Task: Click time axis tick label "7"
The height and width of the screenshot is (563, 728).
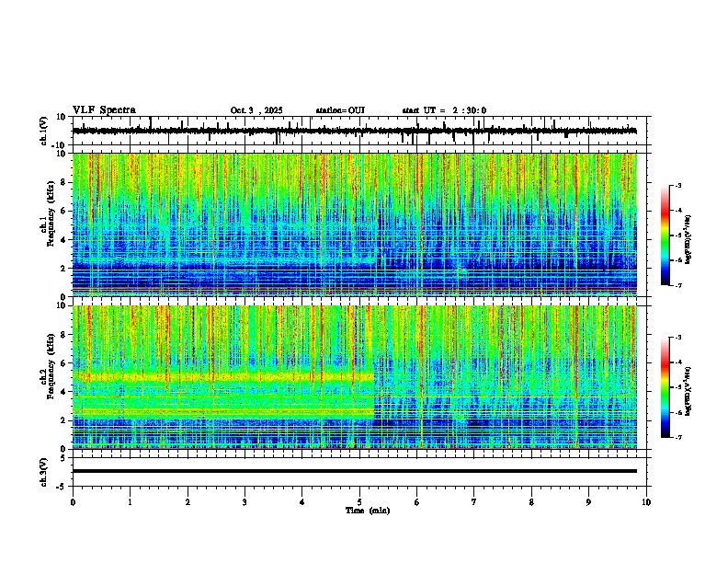Action: tap(474, 502)
